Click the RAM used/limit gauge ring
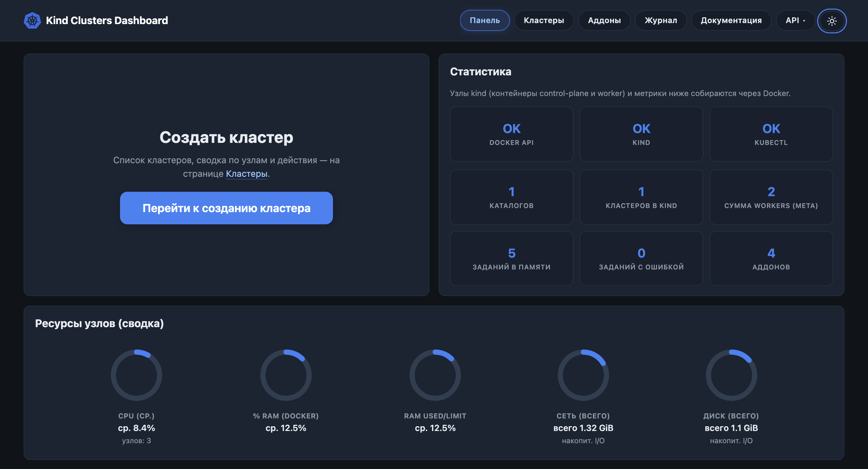The width and height of the screenshot is (868, 469). (435, 375)
